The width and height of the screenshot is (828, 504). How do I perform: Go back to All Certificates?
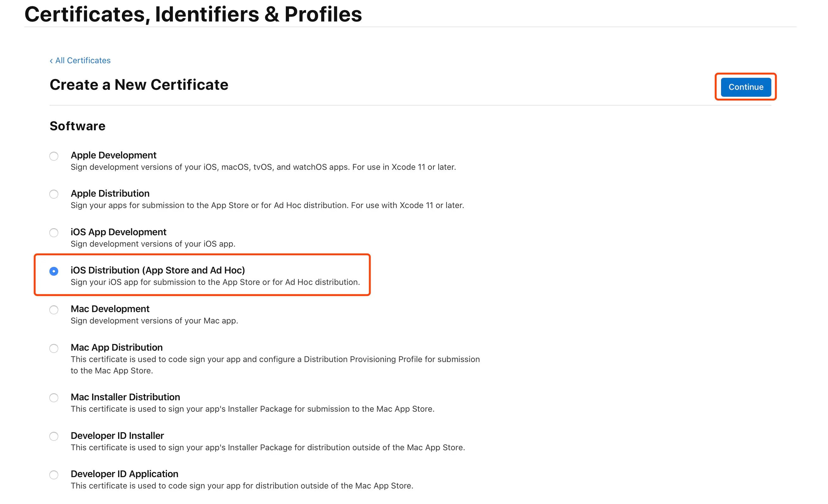[x=83, y=60]
